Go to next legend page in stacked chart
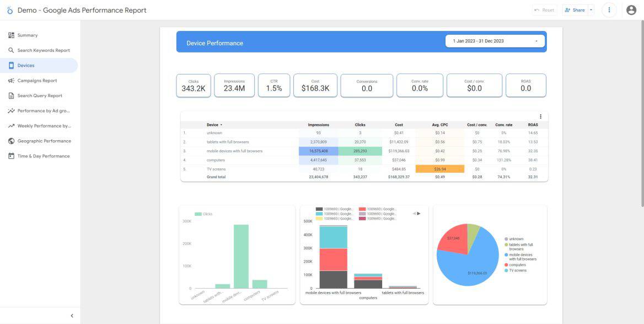The width and height of the screenshot is (644, 324). click(x=419, y=213)
